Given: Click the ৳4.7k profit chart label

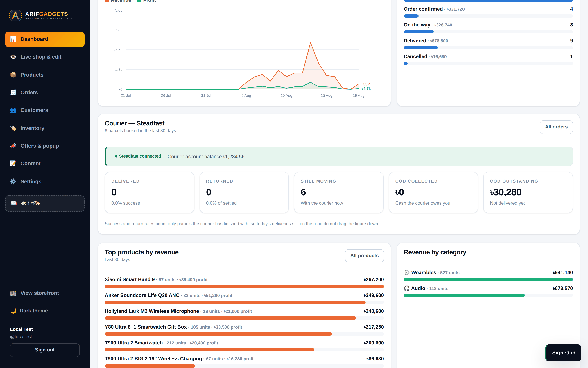Looking at the screenshot, I should click(x=366, y=89).
